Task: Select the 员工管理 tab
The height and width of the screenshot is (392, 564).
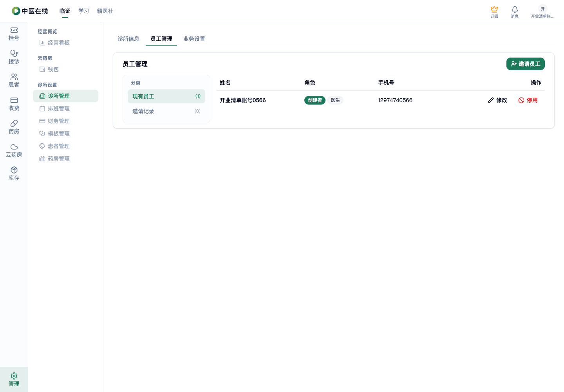Action: point(161,39)
